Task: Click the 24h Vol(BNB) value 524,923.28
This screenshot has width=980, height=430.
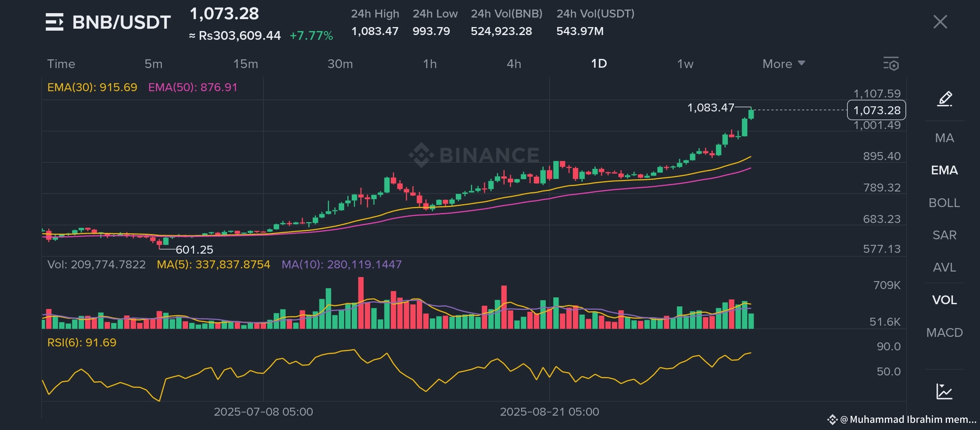Action: tap(501, 31)
